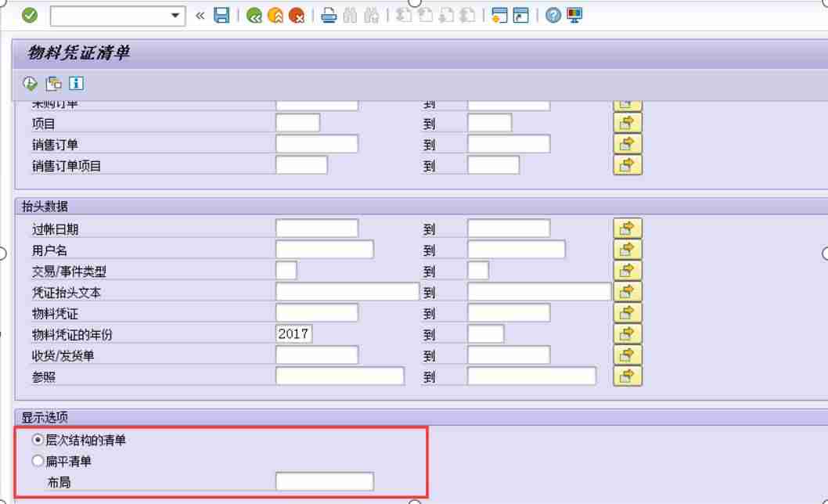The height and width of the screenshot is (504, 828).
Task: Open multiple selection for 物料凭证的年份
Action: point(628,334)
